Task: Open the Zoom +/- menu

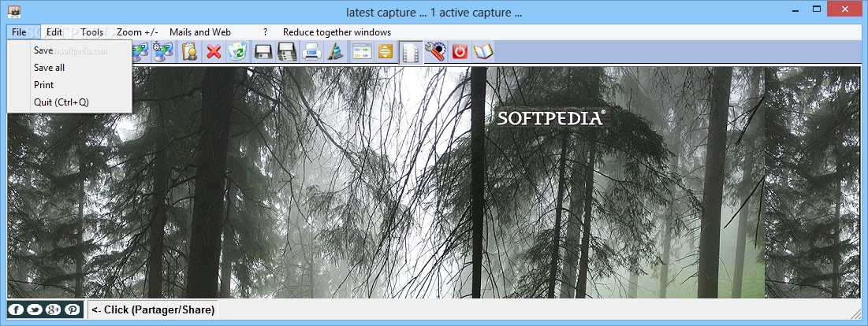Action: [137, 32]
